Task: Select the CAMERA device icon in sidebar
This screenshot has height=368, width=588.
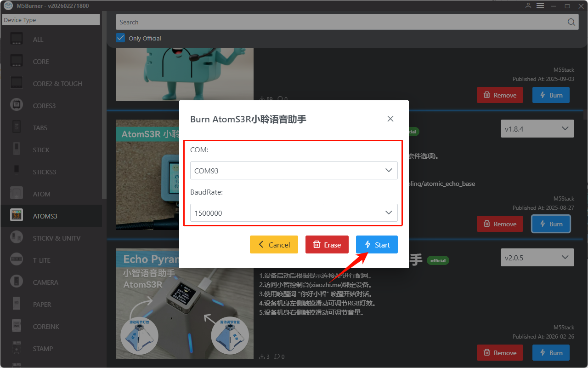Action: pyautogui.click(x=17, y=282)
